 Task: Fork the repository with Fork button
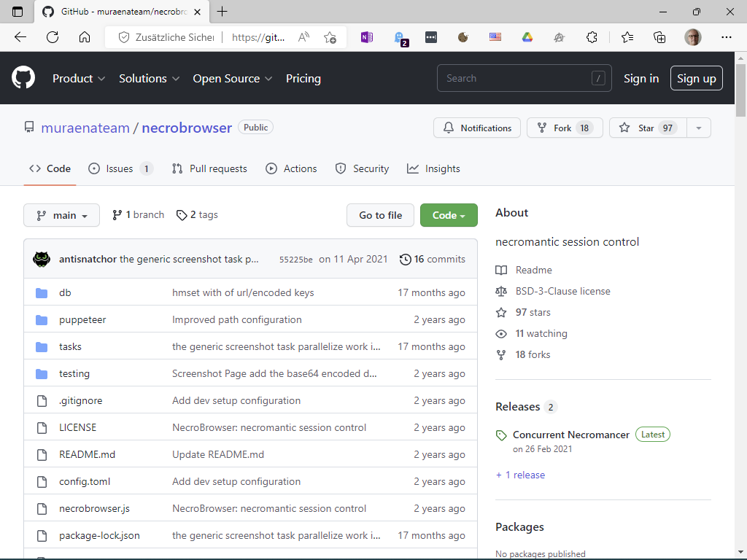565,128
